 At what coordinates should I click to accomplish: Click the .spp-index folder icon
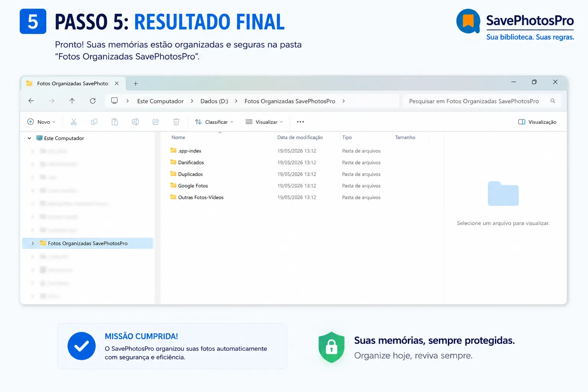pyautogui.click(x=173, y=150)
